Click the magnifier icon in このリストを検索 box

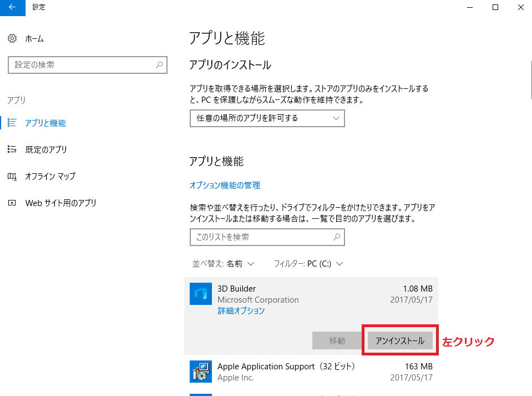pyautogui.click(x=337, y=237)
